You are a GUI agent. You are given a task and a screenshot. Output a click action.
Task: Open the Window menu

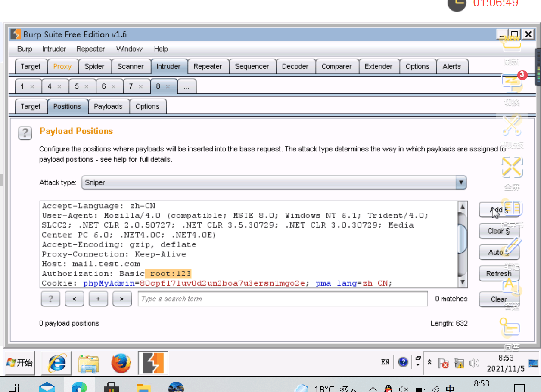tap(129, 49)
